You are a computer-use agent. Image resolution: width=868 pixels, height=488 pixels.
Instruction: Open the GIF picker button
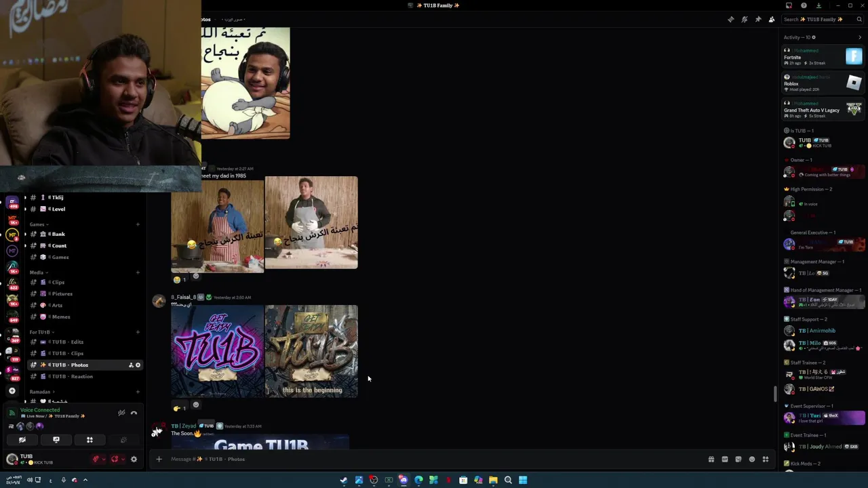point(725,459)
